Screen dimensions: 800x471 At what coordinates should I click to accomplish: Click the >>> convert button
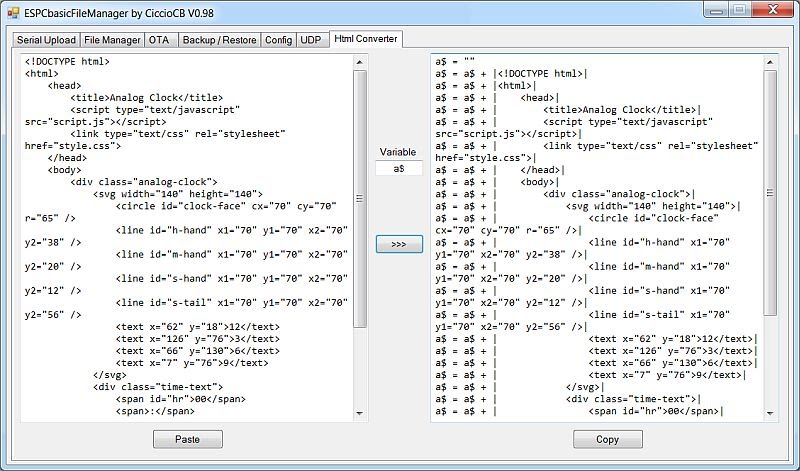[x=399, y=244]
